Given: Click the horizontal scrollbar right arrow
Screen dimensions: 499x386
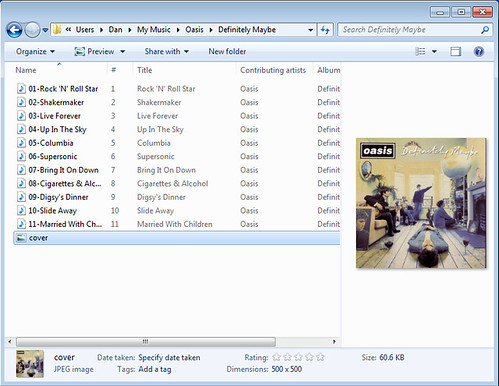Looking at the screenshot, I should [334, 341].
